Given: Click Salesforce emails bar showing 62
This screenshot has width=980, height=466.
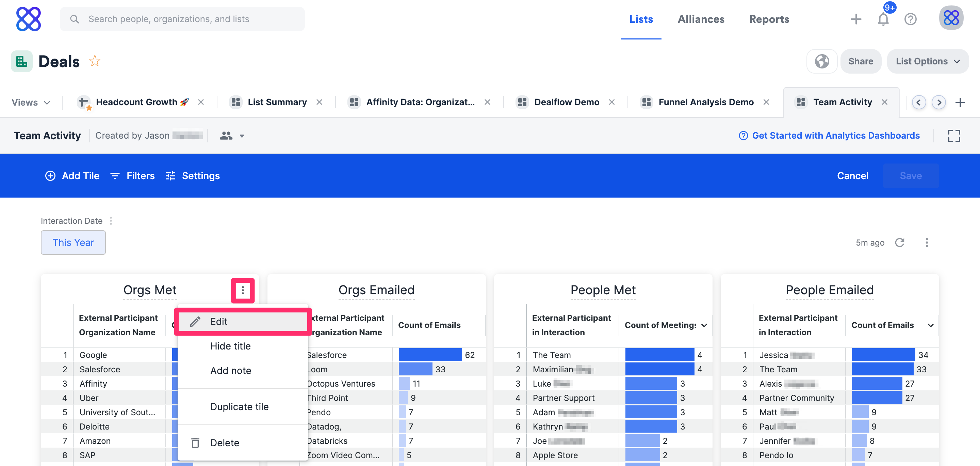Looking at the screenshot, I should 430,355.
